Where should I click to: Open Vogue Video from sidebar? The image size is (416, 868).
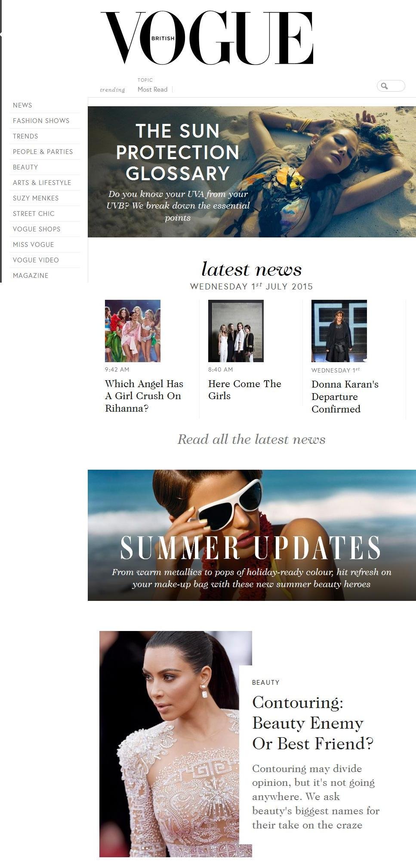(x=36, y=260)
